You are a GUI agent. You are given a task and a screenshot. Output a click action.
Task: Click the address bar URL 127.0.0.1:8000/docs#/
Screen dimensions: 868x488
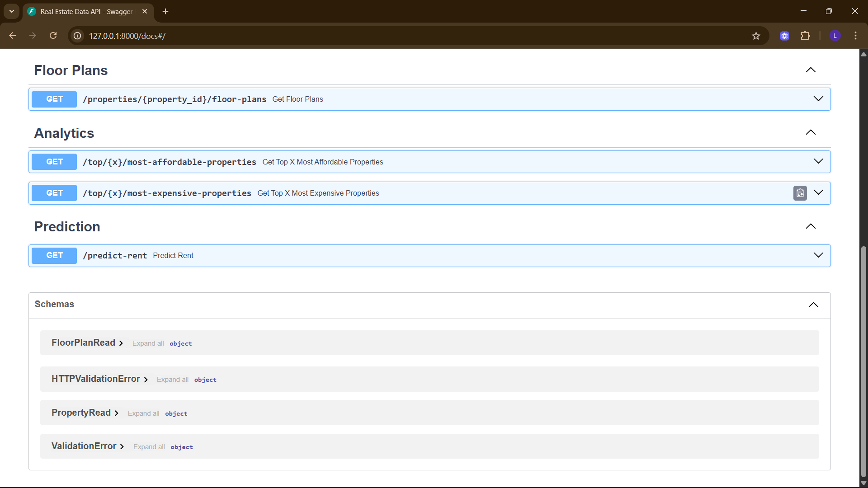tap(127, 36)
